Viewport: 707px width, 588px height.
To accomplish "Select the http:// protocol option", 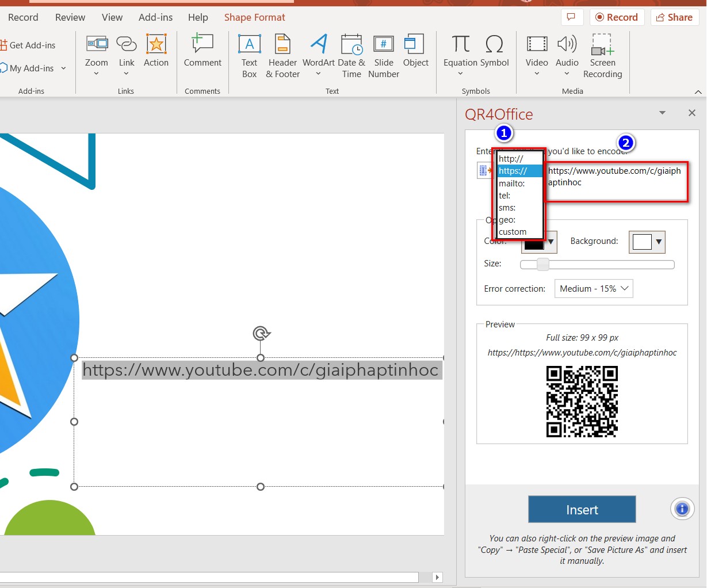I will pos(520,159).
